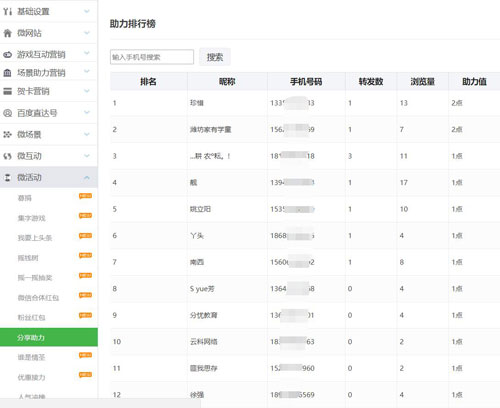Image resolution: width=500 pixels, height=408 pixels.
Task: Click the 昵称 column header
Action: [x=227, y=81]
